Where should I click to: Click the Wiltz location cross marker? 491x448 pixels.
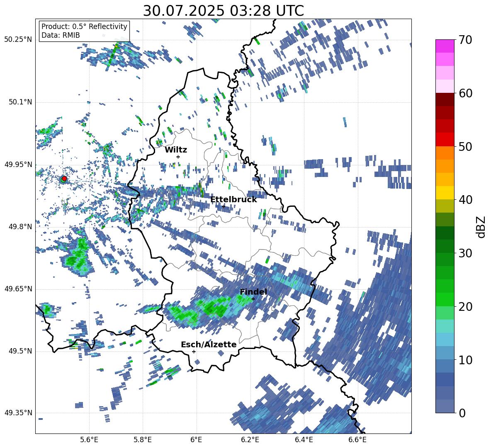pyautogui.click(x=178, y=157)
